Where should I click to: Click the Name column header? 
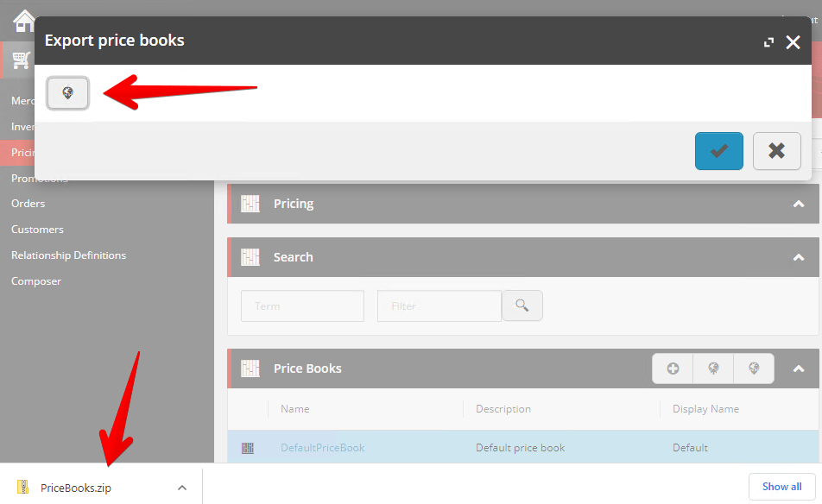[294, 409]
